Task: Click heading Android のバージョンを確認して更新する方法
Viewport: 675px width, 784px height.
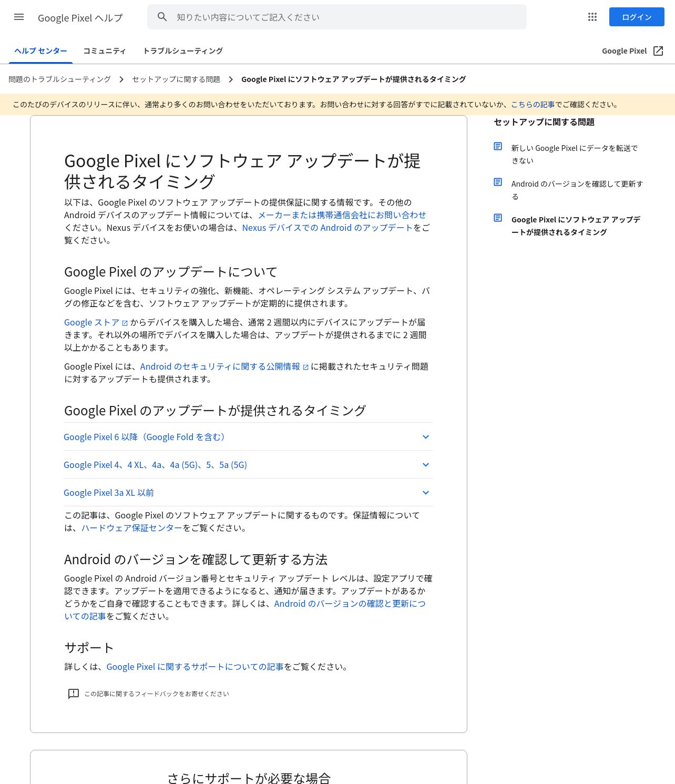Action: click(196, 559)
